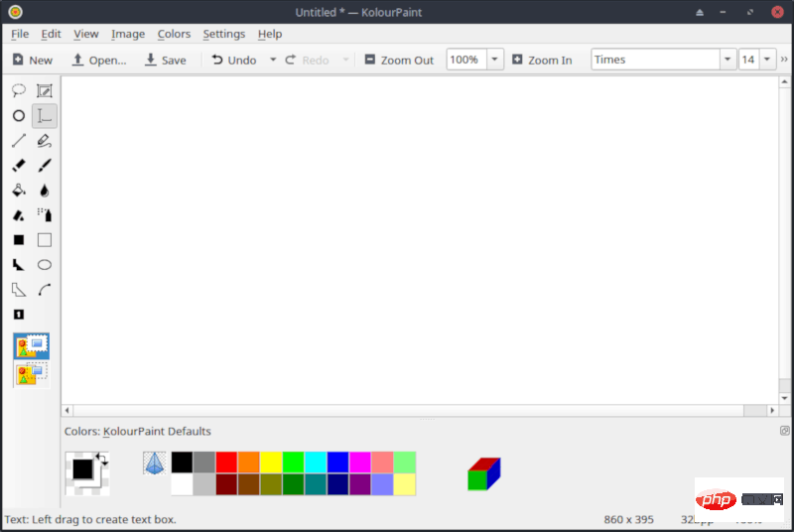
Task: Select the Polygon tool
Action: coord(19,265)
